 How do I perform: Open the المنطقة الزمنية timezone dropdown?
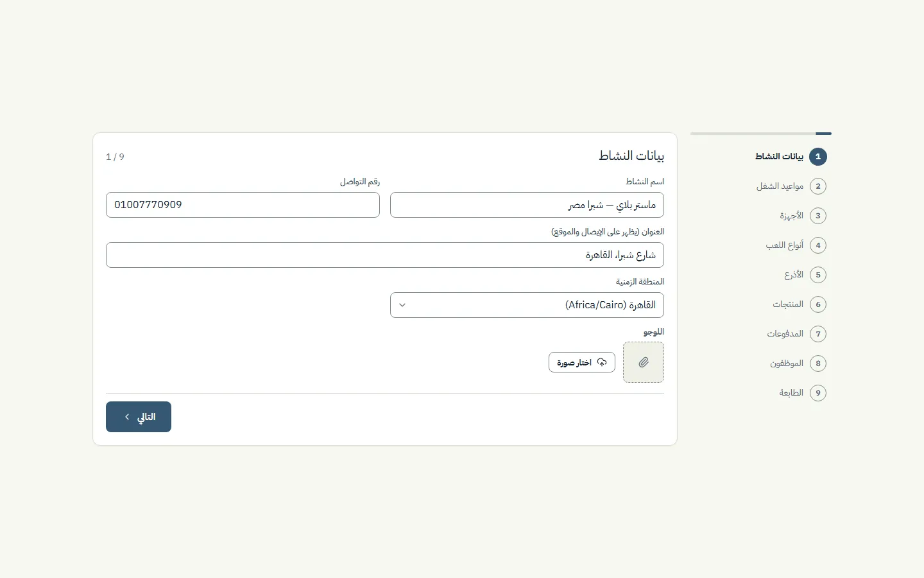coord(527,305)
